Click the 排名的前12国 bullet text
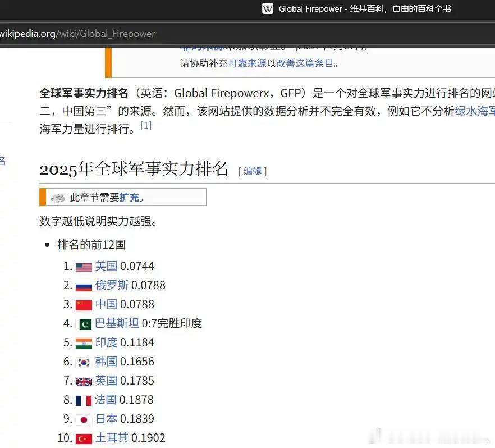The width and height of the screenshot is (495, 448). click(x=92, y=245)
